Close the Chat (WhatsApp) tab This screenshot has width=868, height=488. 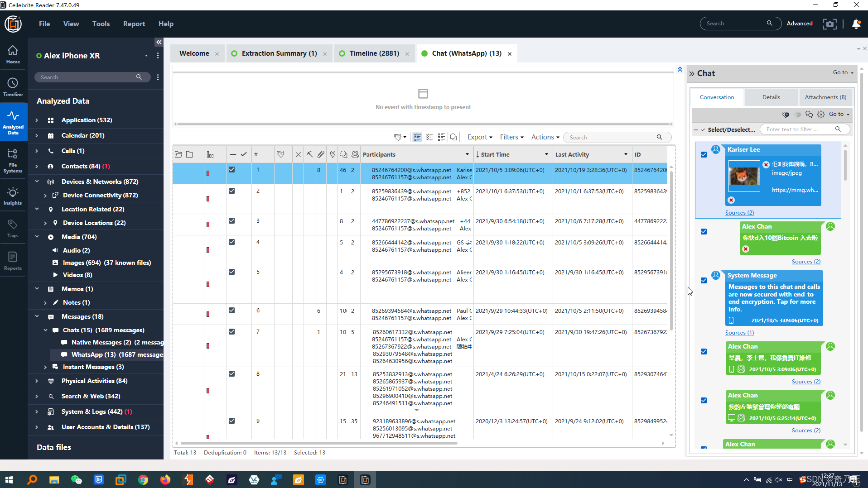pos(510,54)
